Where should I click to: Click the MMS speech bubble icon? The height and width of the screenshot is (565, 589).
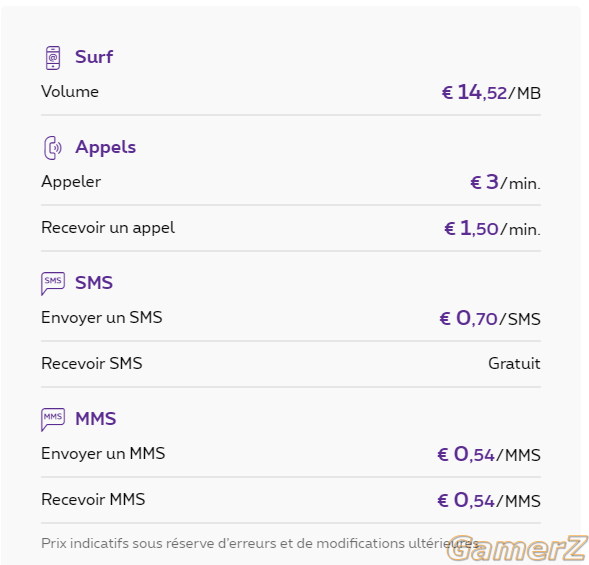[53, 420]
